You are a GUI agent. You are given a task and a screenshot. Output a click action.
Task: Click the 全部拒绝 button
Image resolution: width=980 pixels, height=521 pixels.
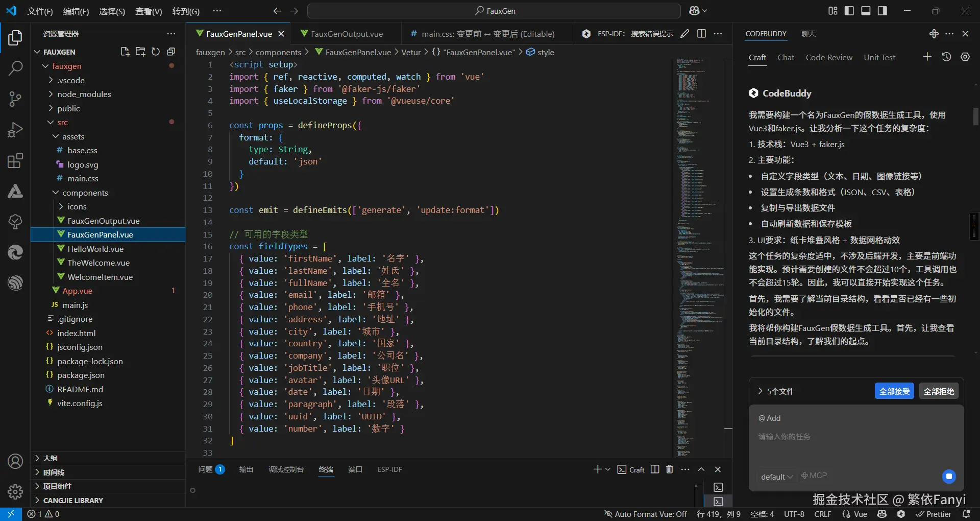pos(938,391)
